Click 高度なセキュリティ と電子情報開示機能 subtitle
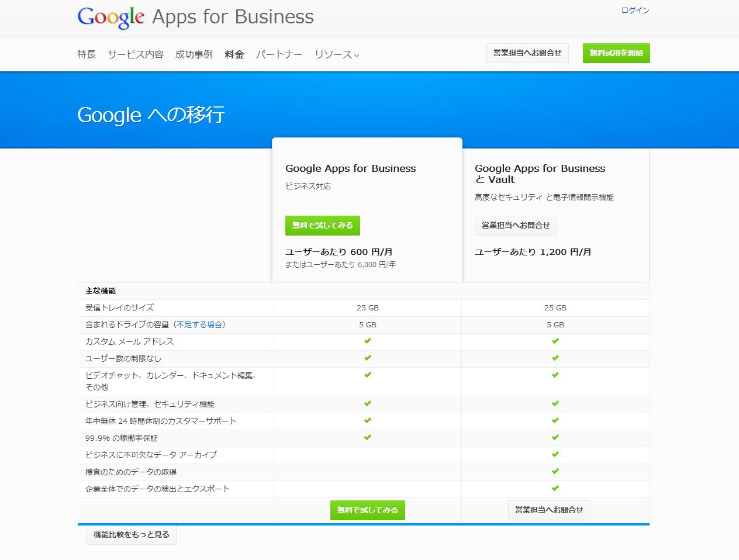Screen dimensions: 739x560 point(544,198)
